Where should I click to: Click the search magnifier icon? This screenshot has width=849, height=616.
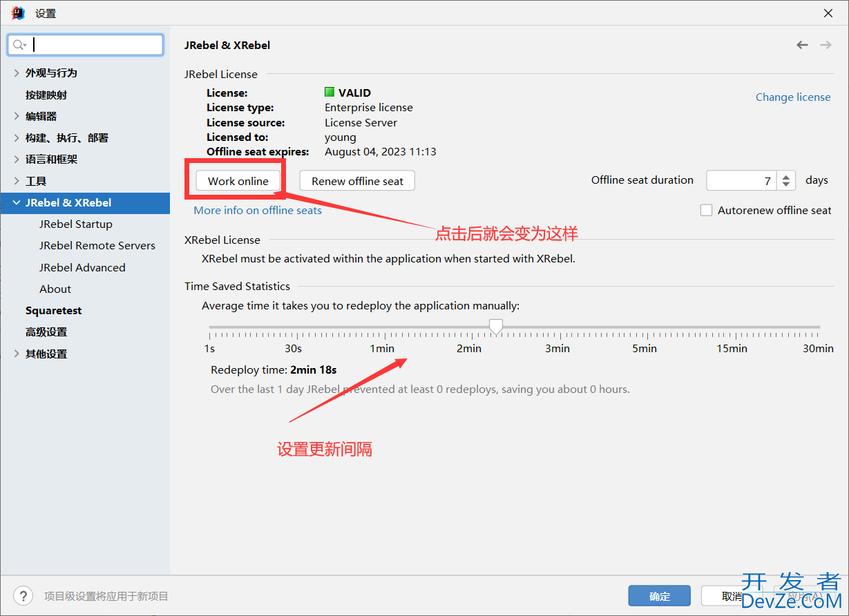(x=19, y=45)
